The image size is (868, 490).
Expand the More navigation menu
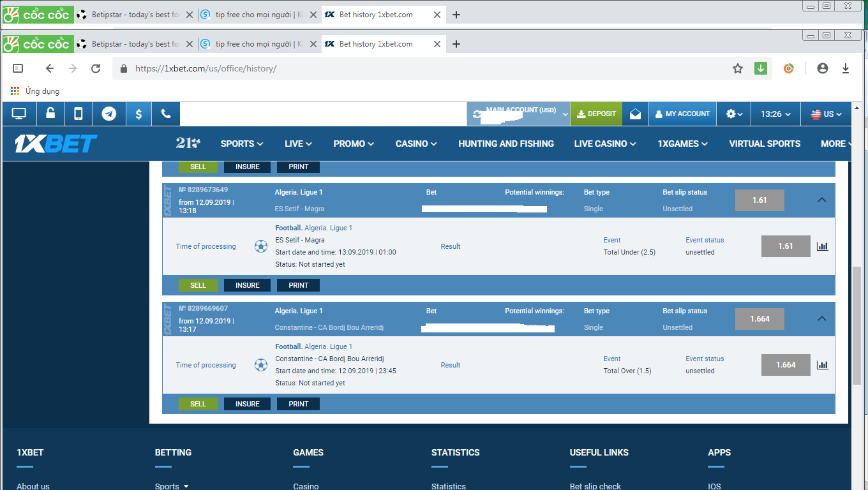pyautogui.click(x=836, y=144)
